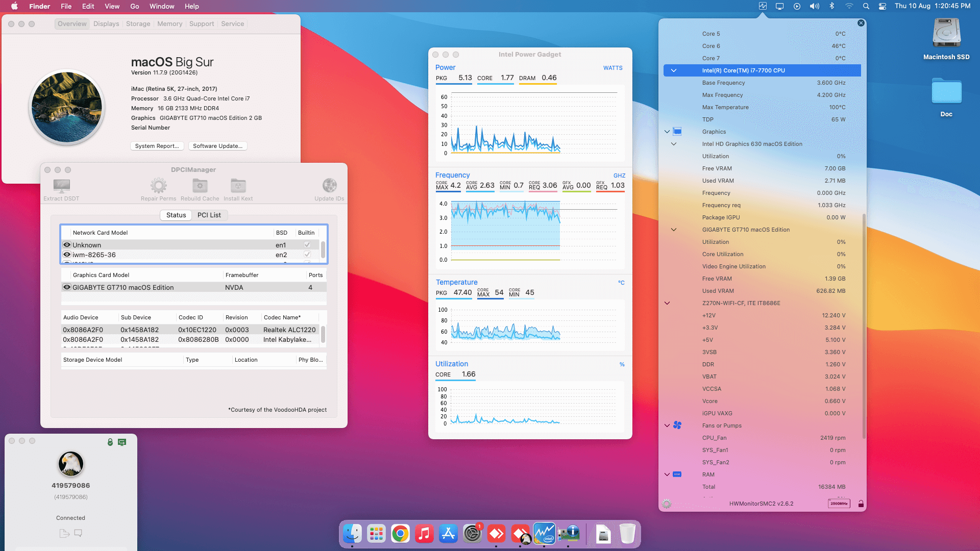Click Status segment in DPCIManager
This screenshot has height=551, width=980.
(176, 215)
